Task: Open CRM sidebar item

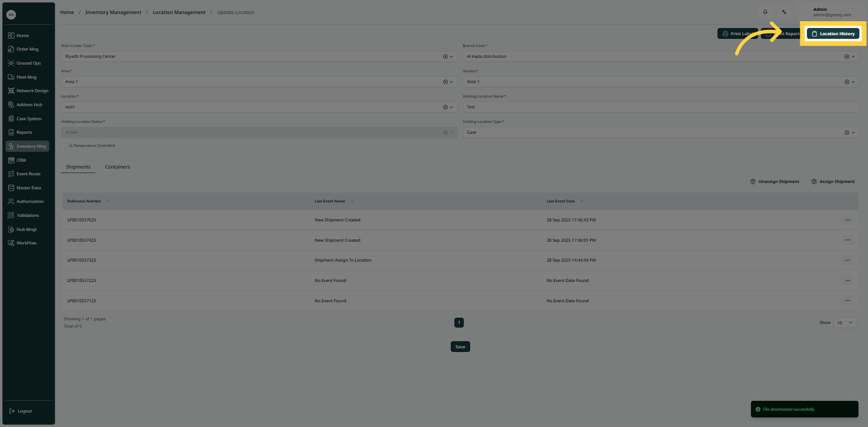Action: pos(17,160)
